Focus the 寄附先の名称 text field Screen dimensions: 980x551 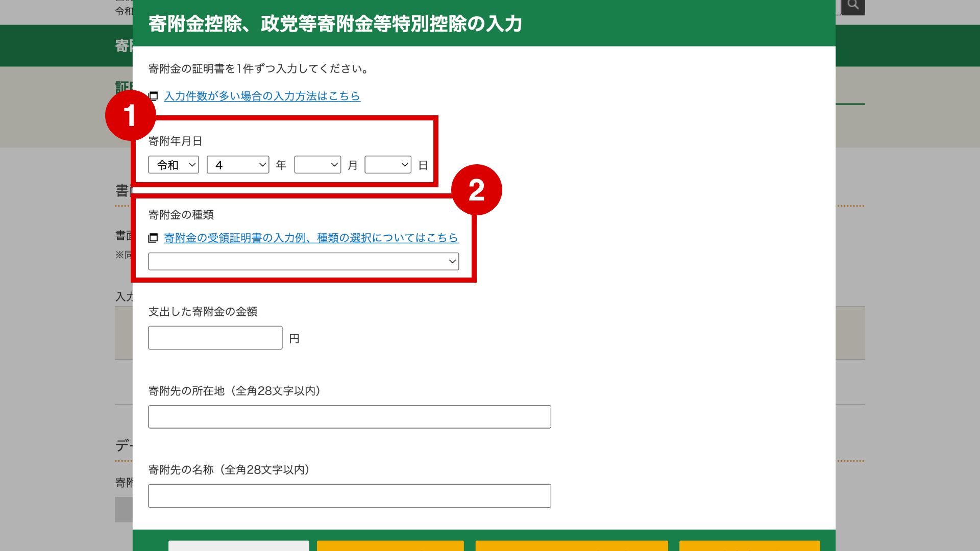pyautogui.click(x=349, y=496)
